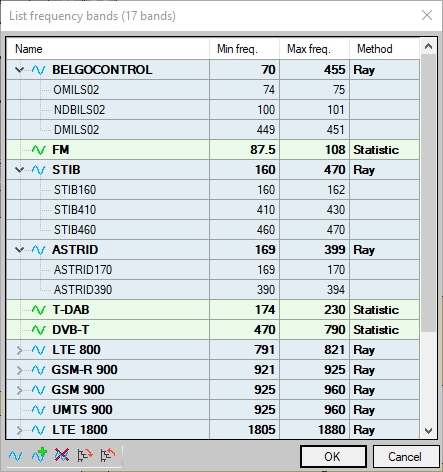Viewport: 443px width, 472px height.
Task: Click the blue wave icon beside STIB
Action: tap(39, 170)
